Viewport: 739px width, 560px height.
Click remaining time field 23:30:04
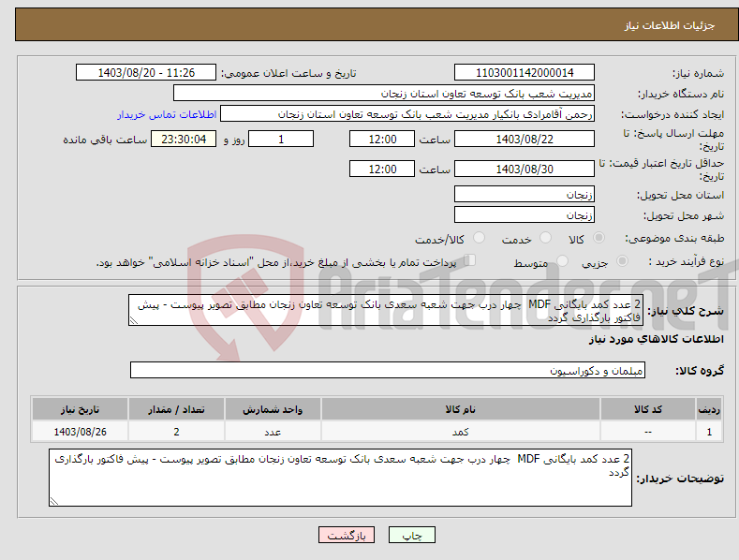(184, 139)
